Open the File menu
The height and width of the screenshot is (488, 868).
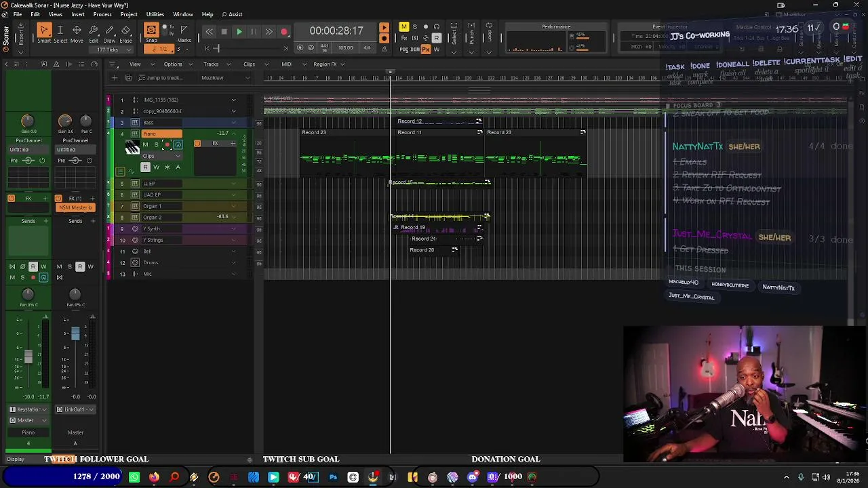17,14
